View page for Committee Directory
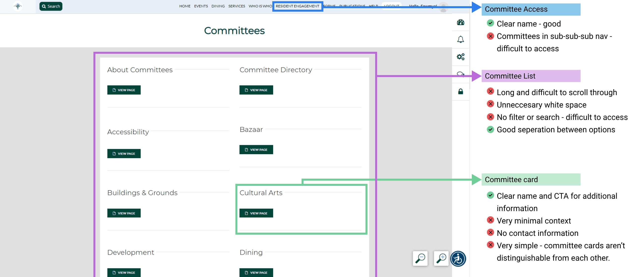Viewport: 644px width, 277px height. (256, 90)
